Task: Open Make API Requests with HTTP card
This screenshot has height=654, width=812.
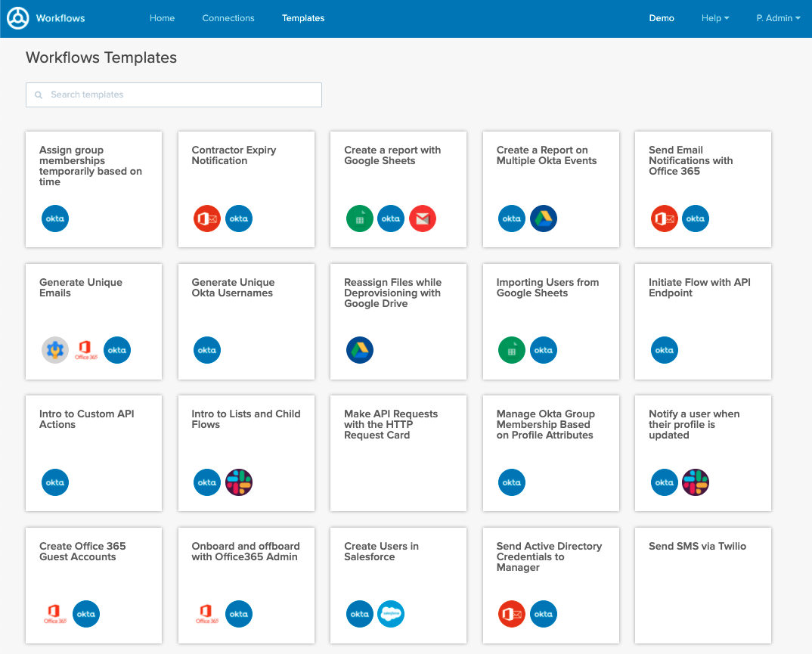Action: click(398, 453)
